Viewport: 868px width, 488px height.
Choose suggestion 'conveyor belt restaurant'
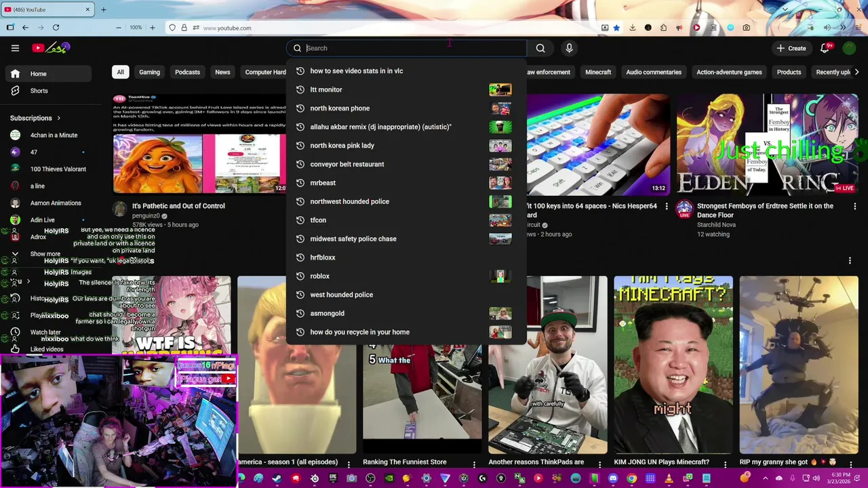coord(406,164)
